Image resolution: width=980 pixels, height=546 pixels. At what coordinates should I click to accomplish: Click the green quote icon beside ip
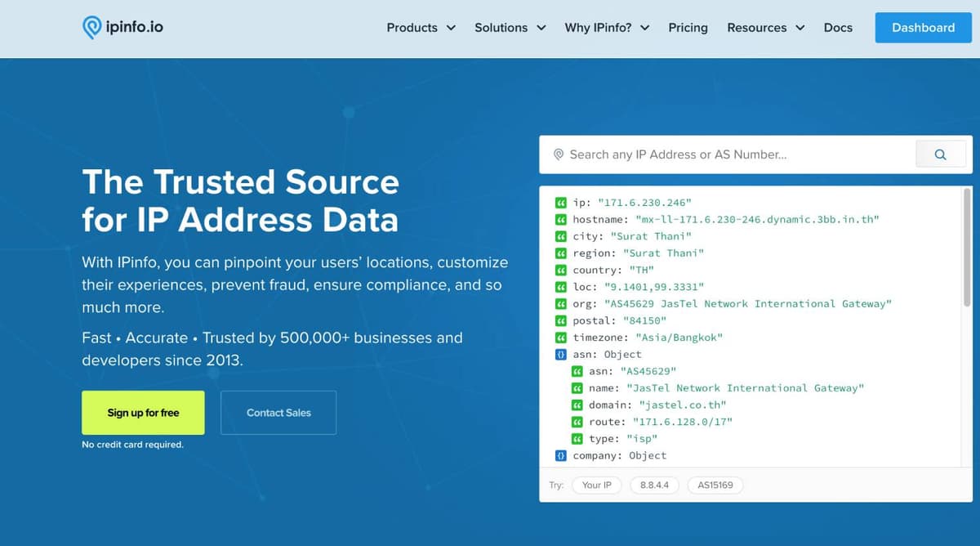click(x=561, y=202)
